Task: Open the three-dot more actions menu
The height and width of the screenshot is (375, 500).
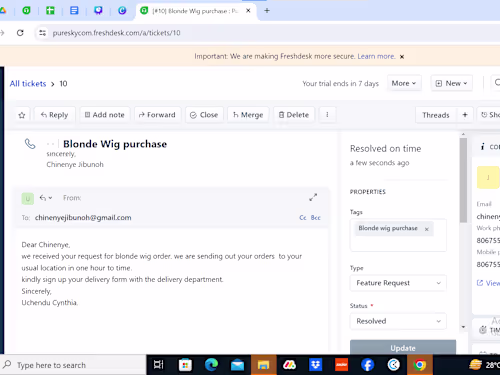Action: tap(327, 115)
